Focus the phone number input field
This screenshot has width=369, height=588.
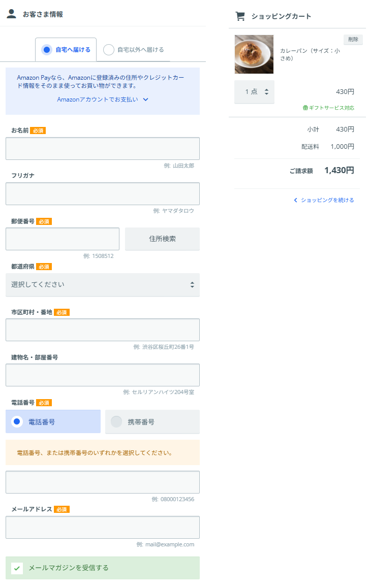point(103,482)
